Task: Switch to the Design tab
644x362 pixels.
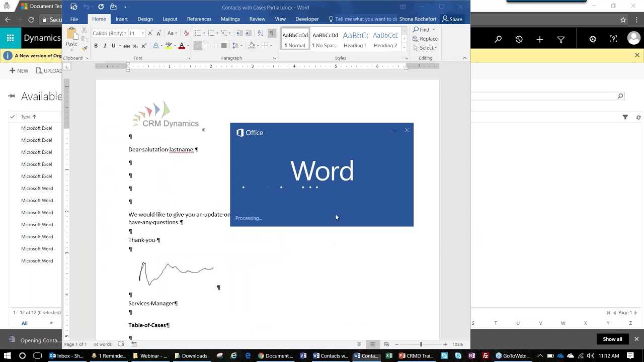Action: [145, 19]
